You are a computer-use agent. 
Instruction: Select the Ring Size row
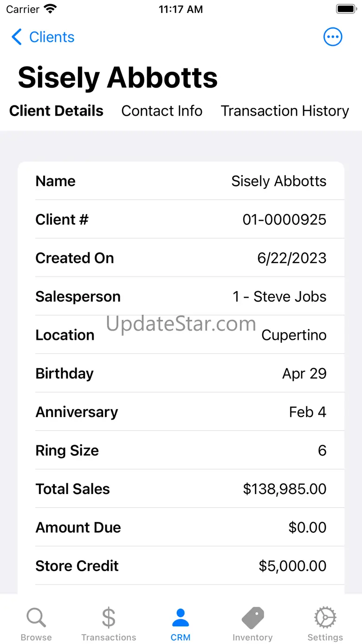181,450
